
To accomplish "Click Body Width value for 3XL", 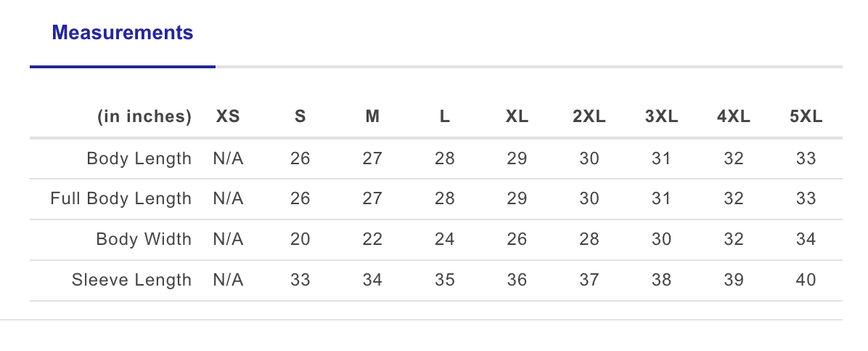I will tap(661, 240).
